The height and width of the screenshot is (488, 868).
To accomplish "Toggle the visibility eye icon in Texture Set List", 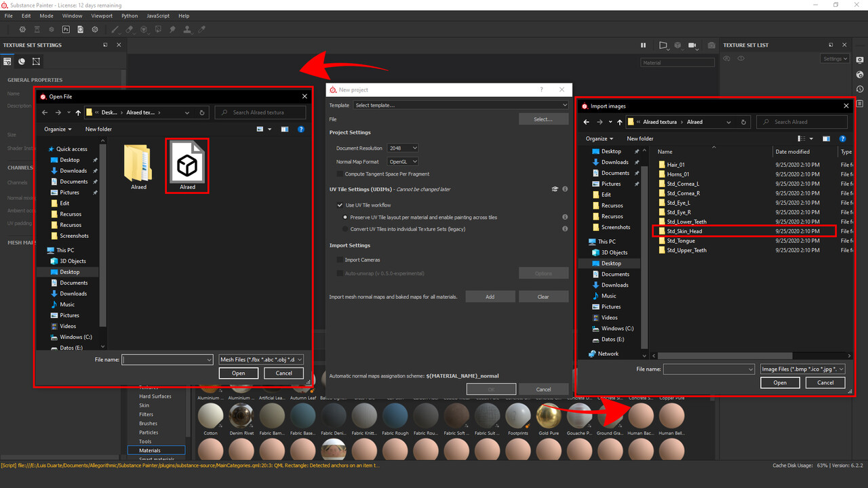I will point(741,59).
